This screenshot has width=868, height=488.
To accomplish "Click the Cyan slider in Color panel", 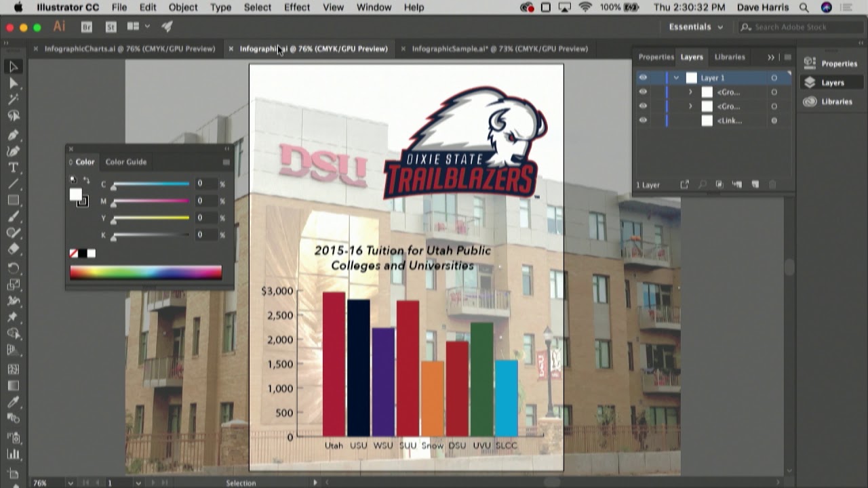I will tap(151, 184).
